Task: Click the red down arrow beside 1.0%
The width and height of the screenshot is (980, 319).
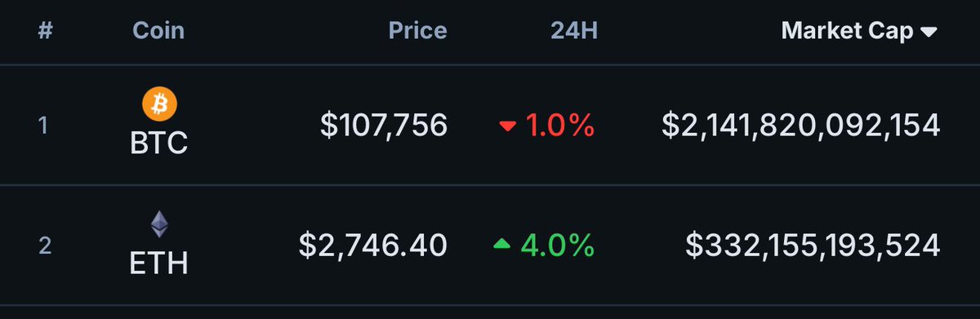Action: [507, 126]
